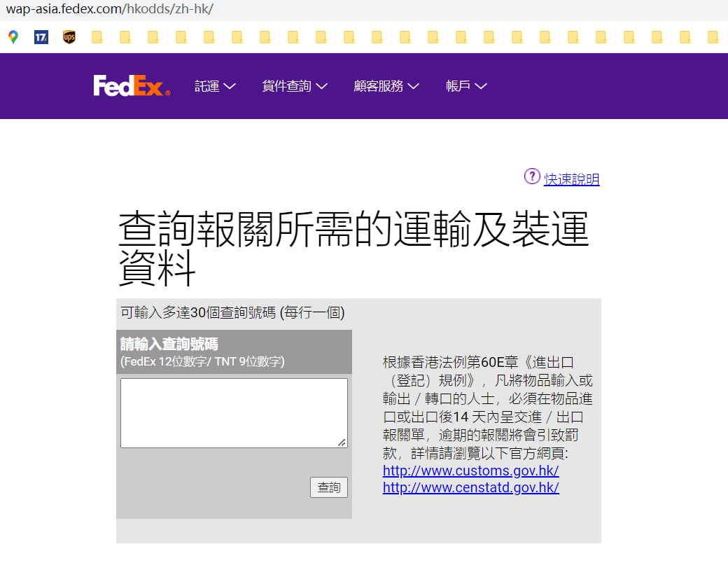Open the last yellow folder bookmark

point(713,37)
